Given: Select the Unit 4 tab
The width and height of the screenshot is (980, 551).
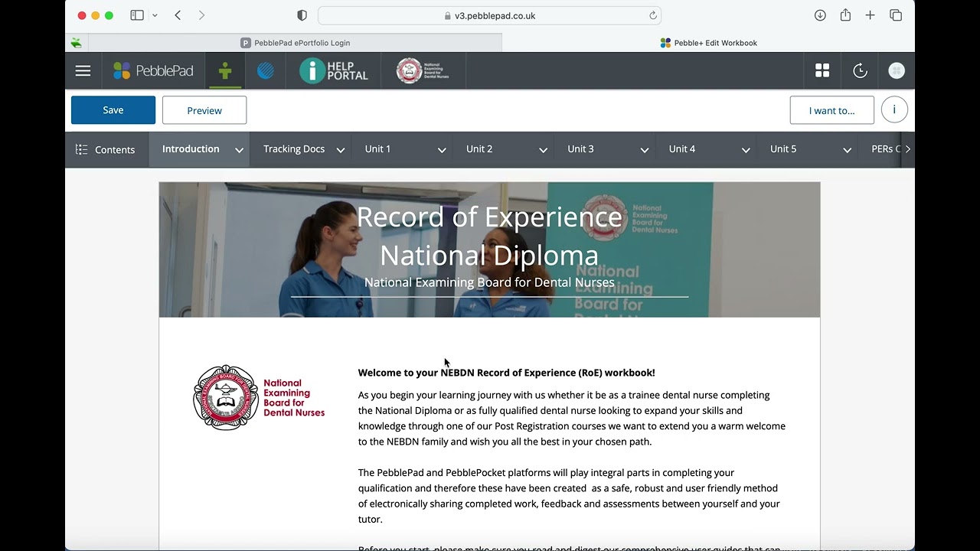Looking at the screenshot, I should tap(682, 149).
